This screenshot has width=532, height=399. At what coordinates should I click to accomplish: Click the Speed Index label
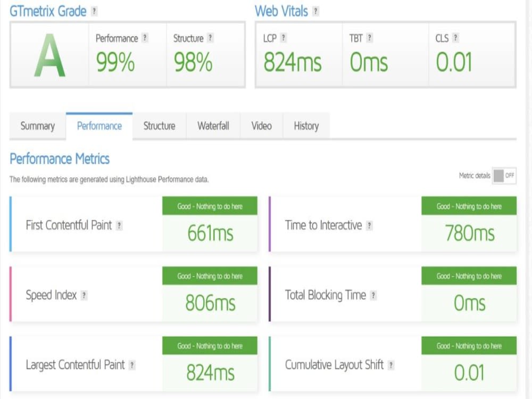(51, 295)
